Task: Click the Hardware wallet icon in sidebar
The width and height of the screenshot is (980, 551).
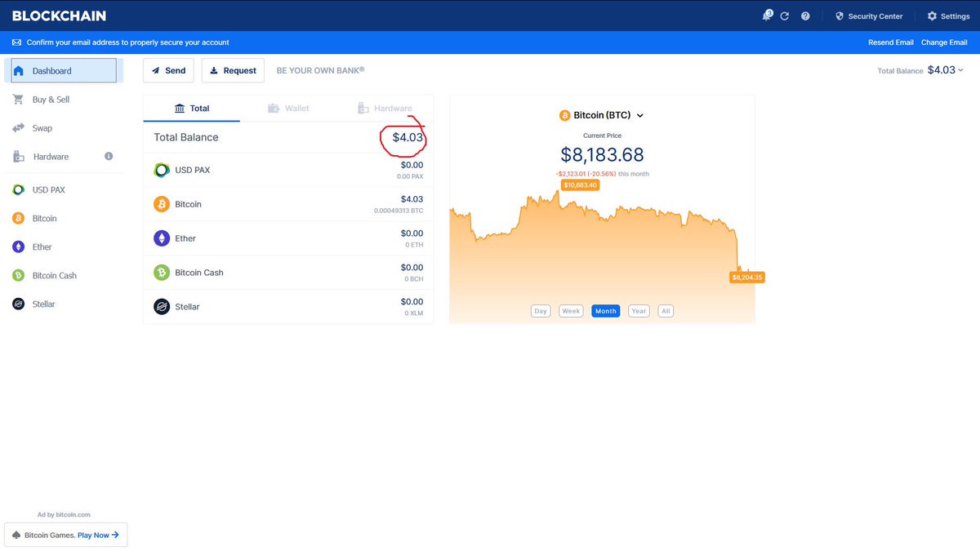Action: (18, 157)
